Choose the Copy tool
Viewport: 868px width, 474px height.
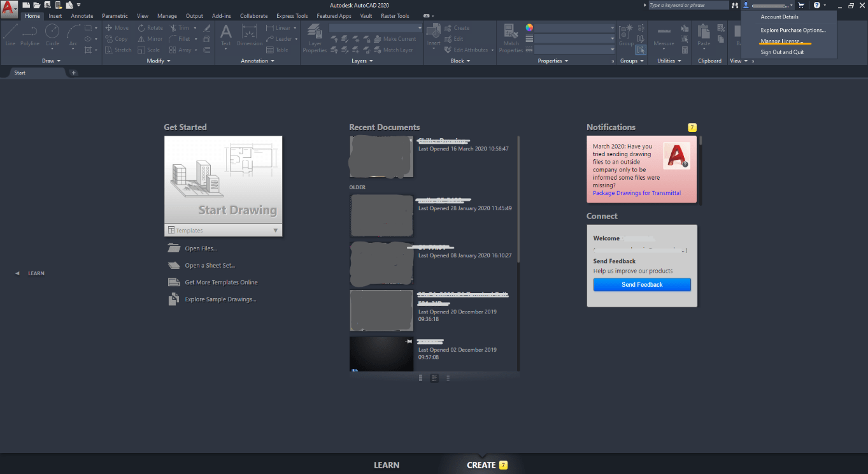point(116,39)
